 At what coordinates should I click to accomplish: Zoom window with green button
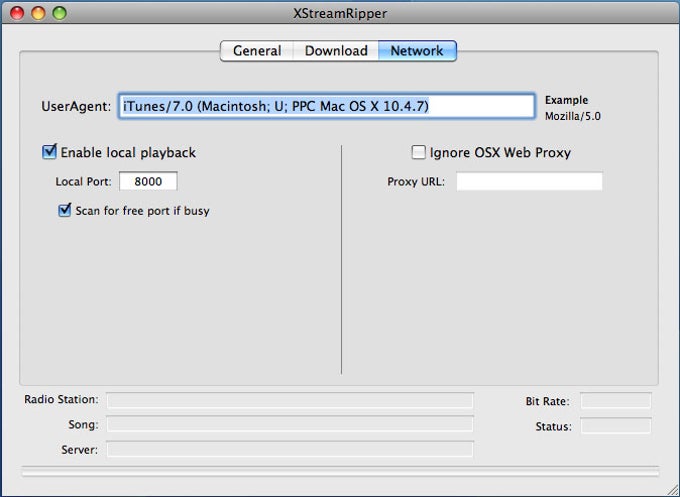(59, 13)
